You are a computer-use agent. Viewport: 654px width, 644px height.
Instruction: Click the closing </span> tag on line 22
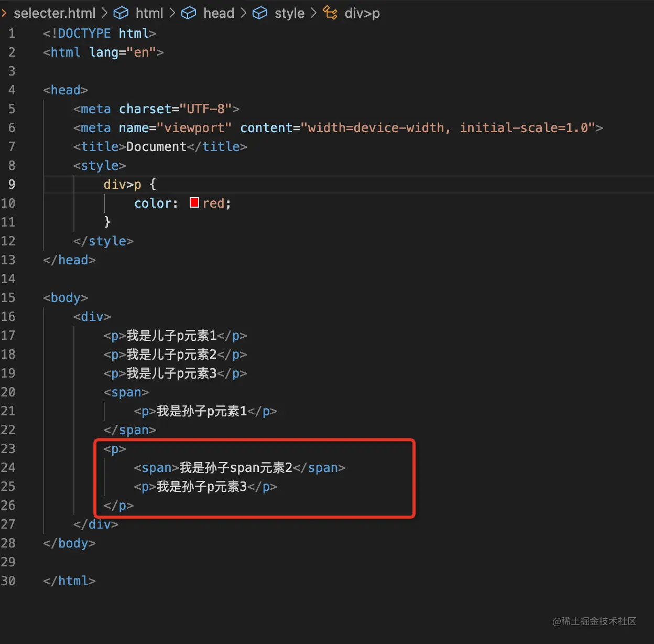click(x=130, y=430)
